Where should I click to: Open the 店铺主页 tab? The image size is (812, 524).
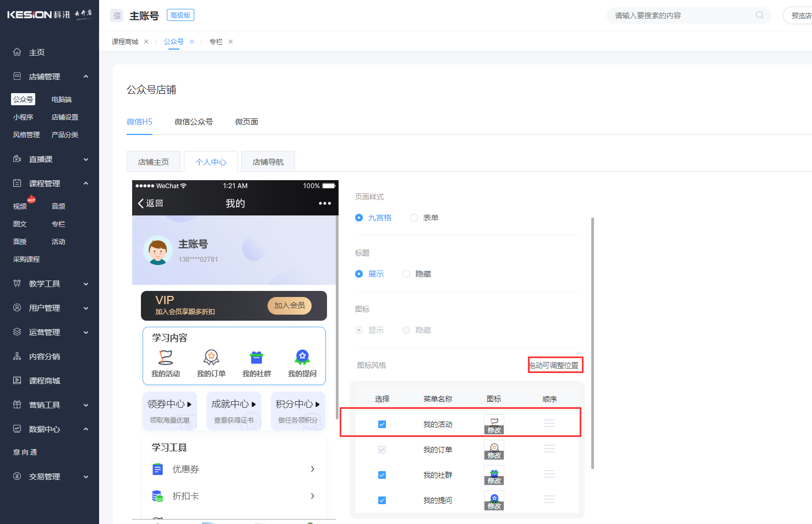tap(154, 161)
